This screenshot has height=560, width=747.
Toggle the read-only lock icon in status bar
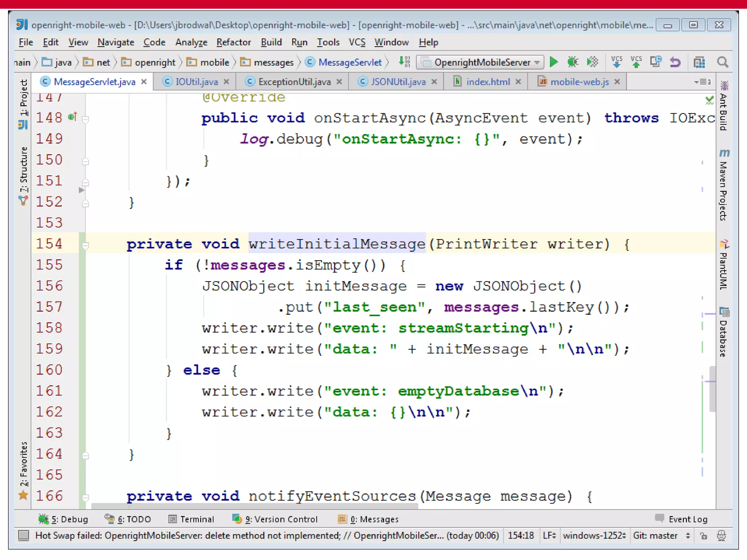(704, 536)
